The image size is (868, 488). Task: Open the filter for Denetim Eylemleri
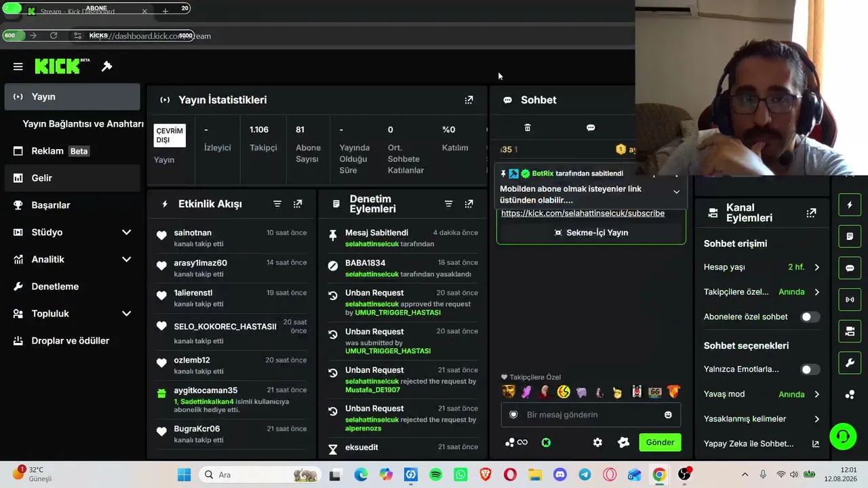[448, 203]
